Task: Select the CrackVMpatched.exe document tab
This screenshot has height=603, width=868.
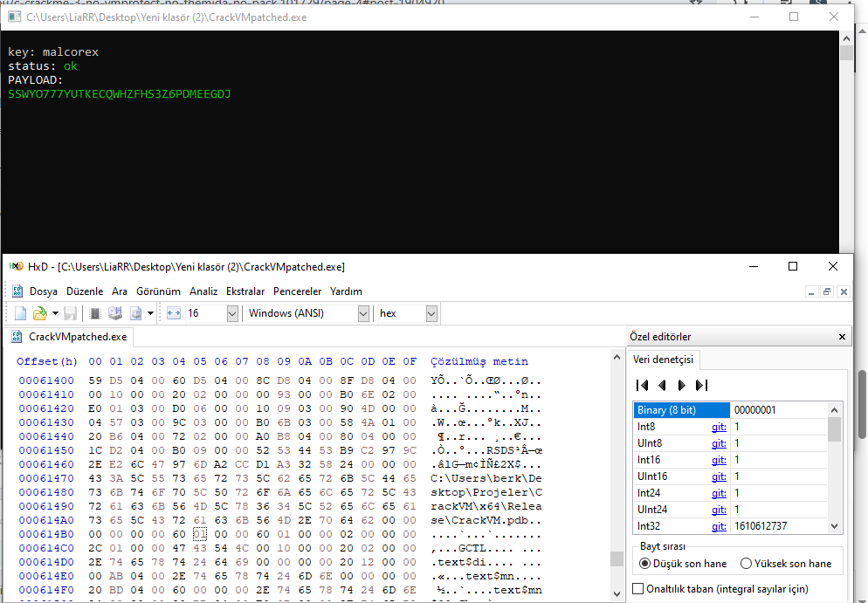Action: pos(70,337)
